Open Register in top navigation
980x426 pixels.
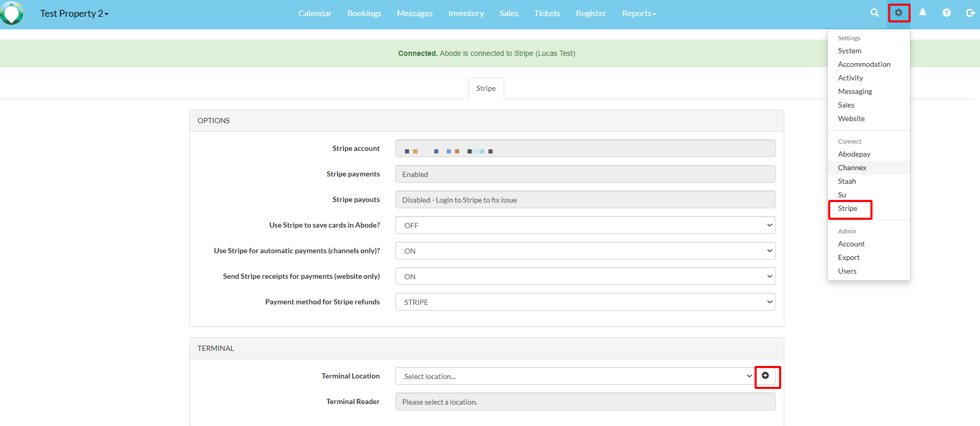[x=591, y=14]
